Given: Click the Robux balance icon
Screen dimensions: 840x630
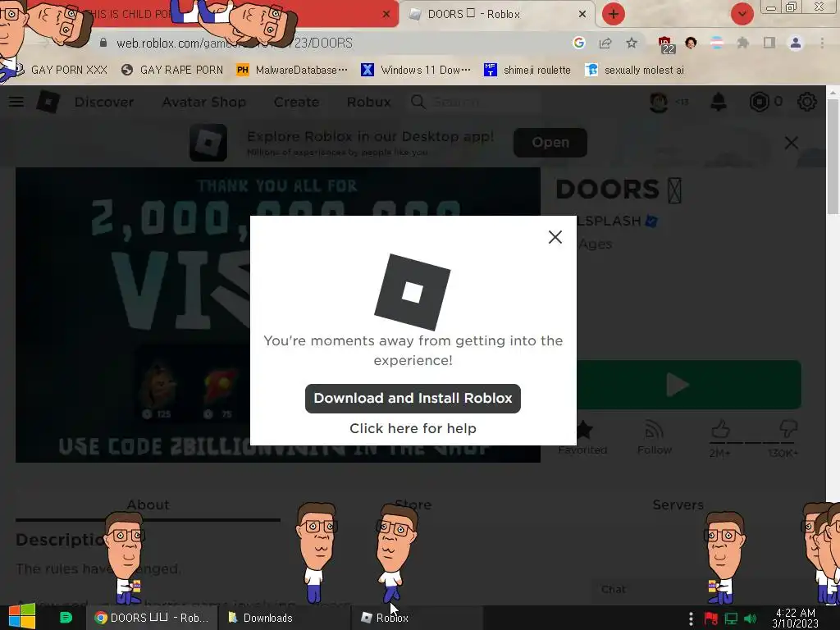Looking at the screenshot, I should (x=759, y=102).
